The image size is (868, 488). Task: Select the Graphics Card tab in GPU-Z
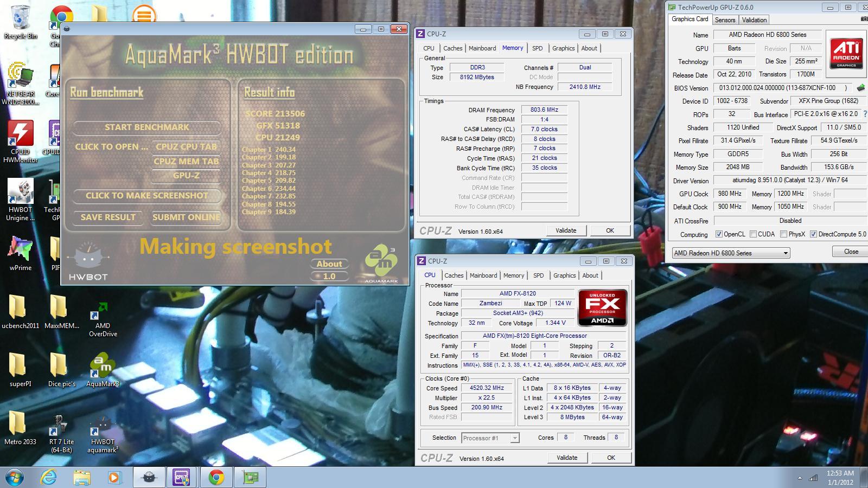(690, 19)
